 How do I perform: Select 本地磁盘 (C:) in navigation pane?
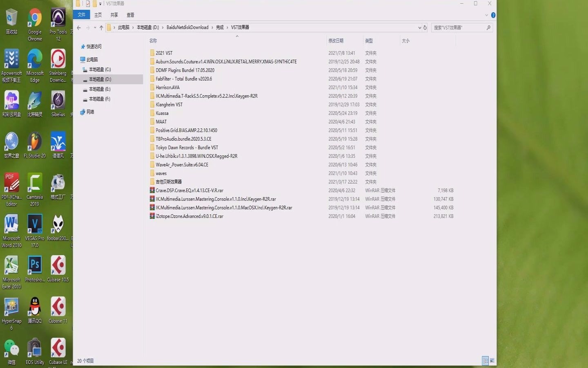[100, 70]
